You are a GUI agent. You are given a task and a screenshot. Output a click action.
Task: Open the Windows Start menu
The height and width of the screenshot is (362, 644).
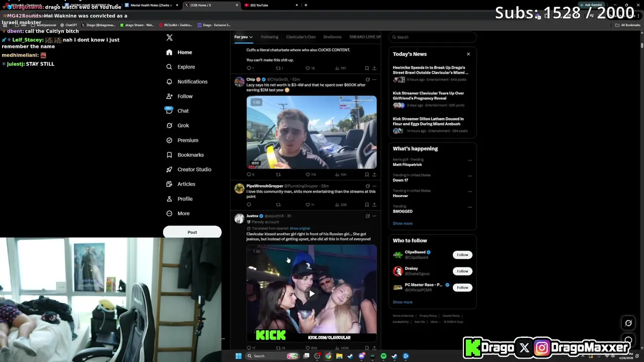(238, 356)
